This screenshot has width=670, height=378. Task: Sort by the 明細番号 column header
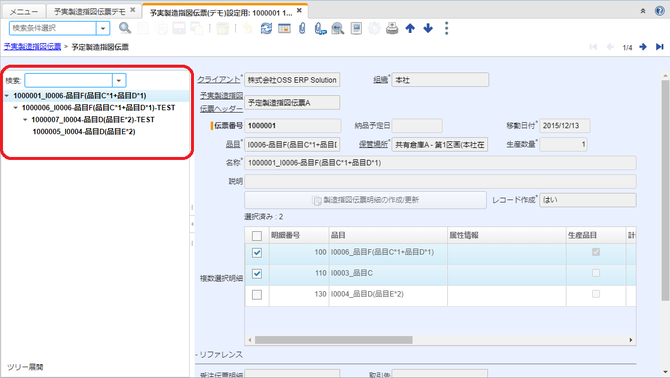(299, 235)
